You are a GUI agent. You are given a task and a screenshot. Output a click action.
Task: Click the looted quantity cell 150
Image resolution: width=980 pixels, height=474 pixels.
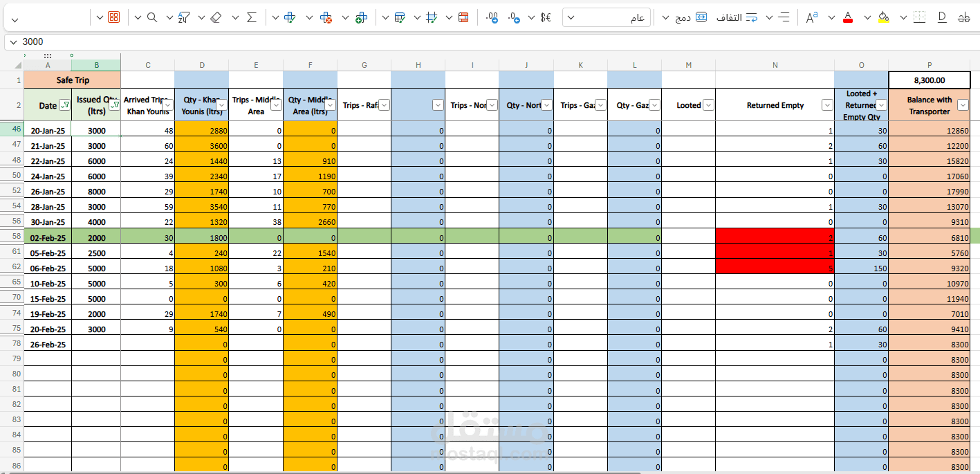(861, 268)
